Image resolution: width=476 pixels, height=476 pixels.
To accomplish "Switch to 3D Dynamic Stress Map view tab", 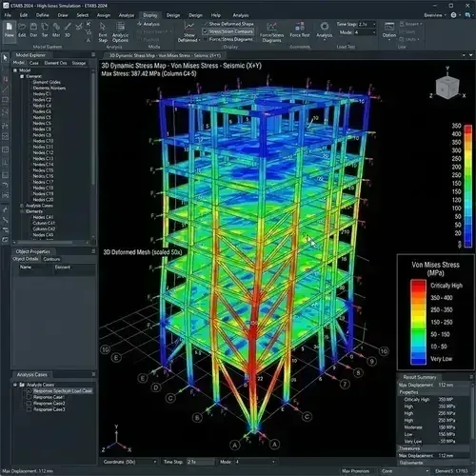I will (x=165, y=55).
